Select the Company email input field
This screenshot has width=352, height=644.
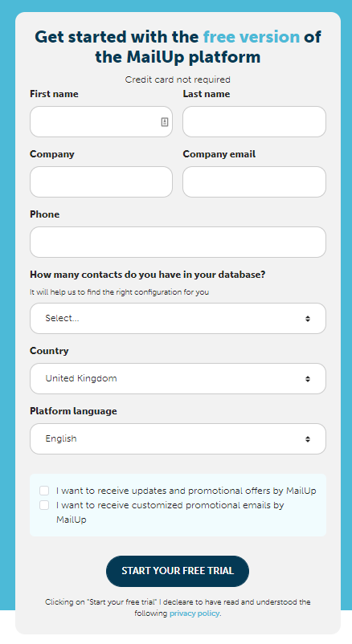coord(254,181)
